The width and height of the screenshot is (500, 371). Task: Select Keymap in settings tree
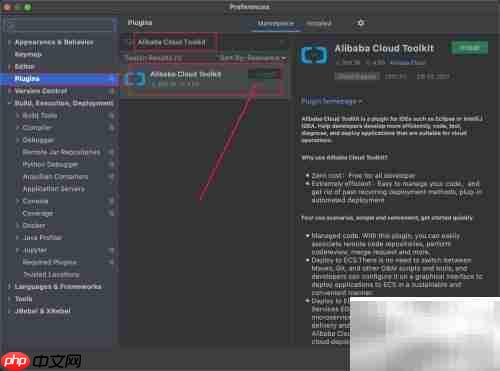coord(28,54)
